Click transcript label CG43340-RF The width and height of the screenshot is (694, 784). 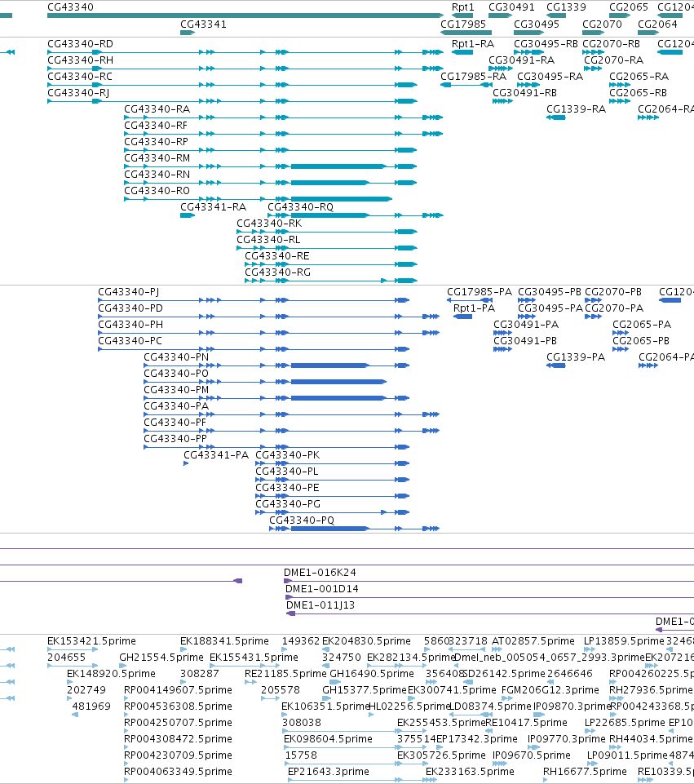click(156, 126)
